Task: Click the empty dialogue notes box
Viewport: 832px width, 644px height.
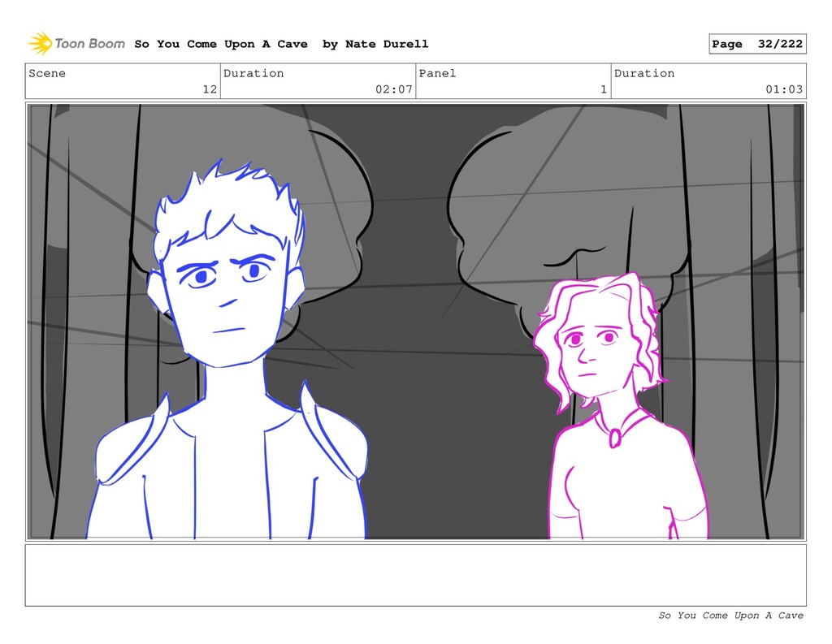Action: point(415,575)
